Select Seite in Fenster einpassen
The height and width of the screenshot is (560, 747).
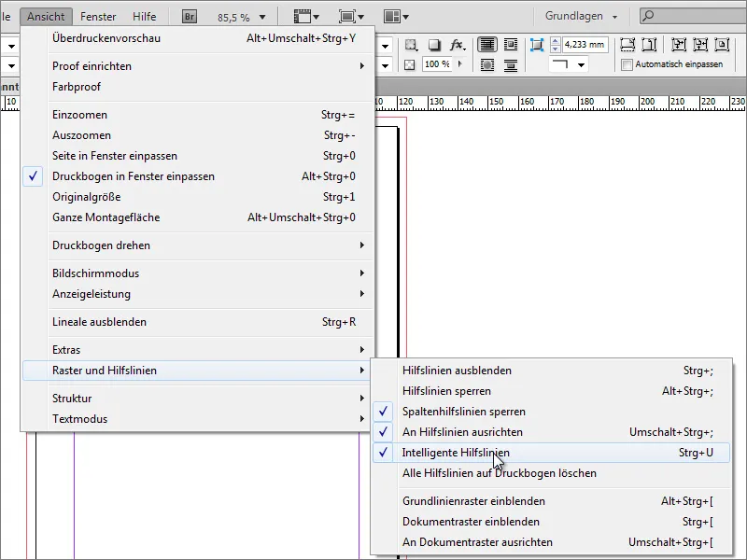[x=197, y=156]
